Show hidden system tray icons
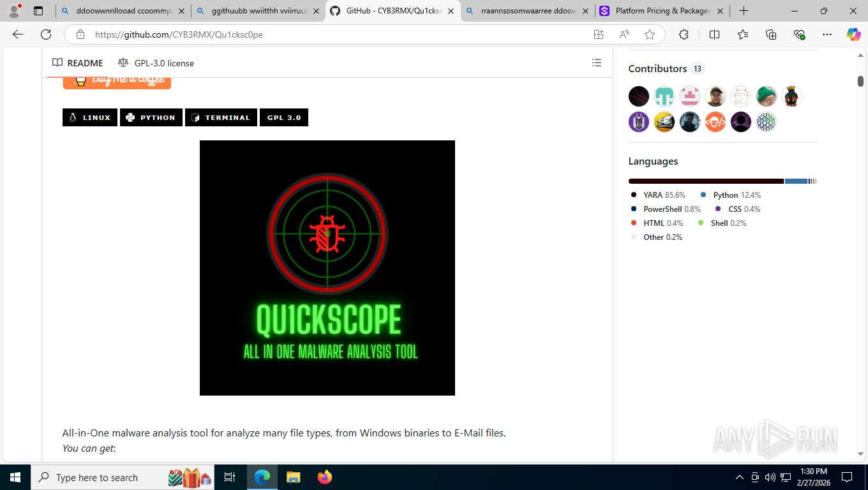Image resolution: width=868 pixels, height=490 pixels. point(740,477)
